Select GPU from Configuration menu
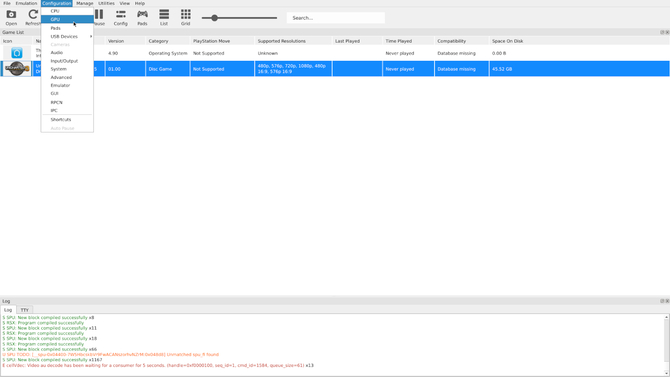Screen dimensions: 670x377 pyautogui.click(x=67, y=19)
